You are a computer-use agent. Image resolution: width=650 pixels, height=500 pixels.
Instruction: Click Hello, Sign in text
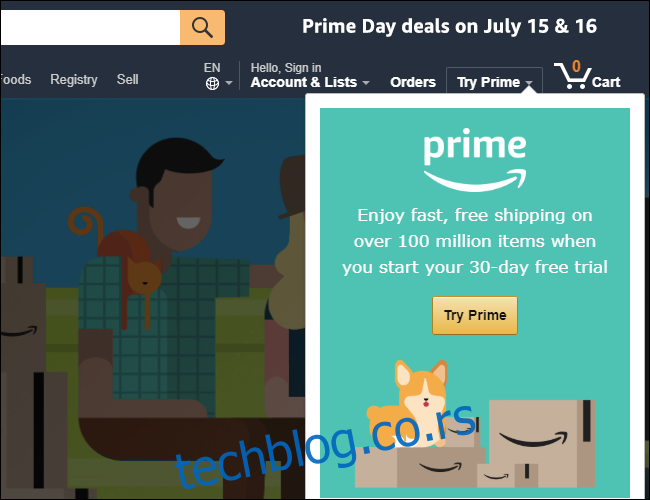(x=286, y=68)
